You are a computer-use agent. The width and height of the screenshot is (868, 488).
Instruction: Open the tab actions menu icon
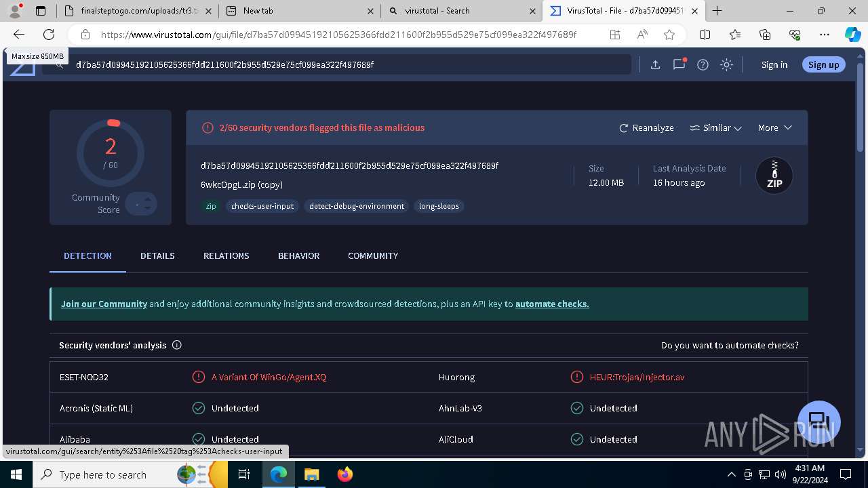41,10
